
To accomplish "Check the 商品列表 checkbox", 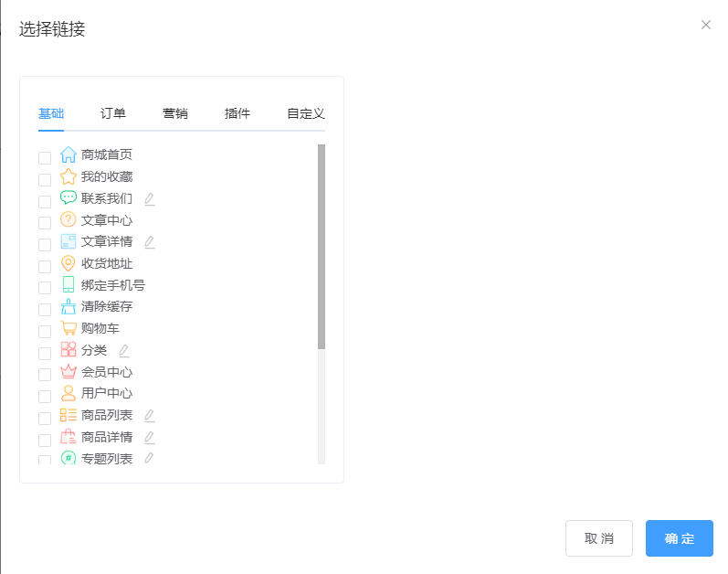I will (45, 419).
